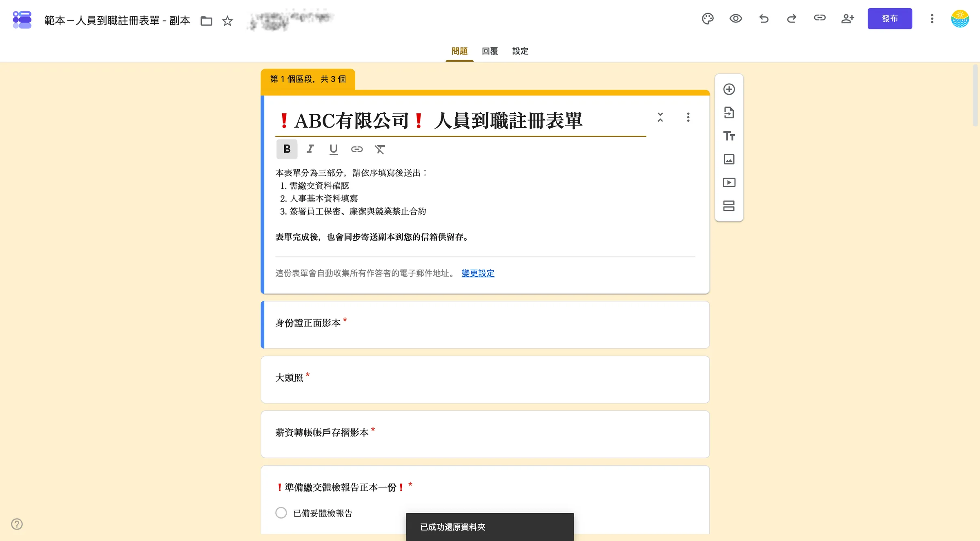Viewport: 980px width, 541px height.
Task: Add a video from side toolbar
Action: click(x=729, y=182)
